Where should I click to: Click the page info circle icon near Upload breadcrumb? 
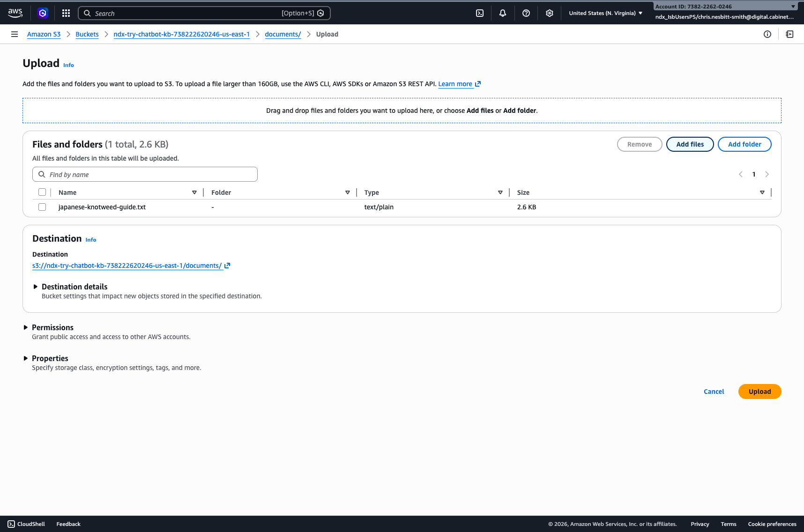[x=767, y=34]
